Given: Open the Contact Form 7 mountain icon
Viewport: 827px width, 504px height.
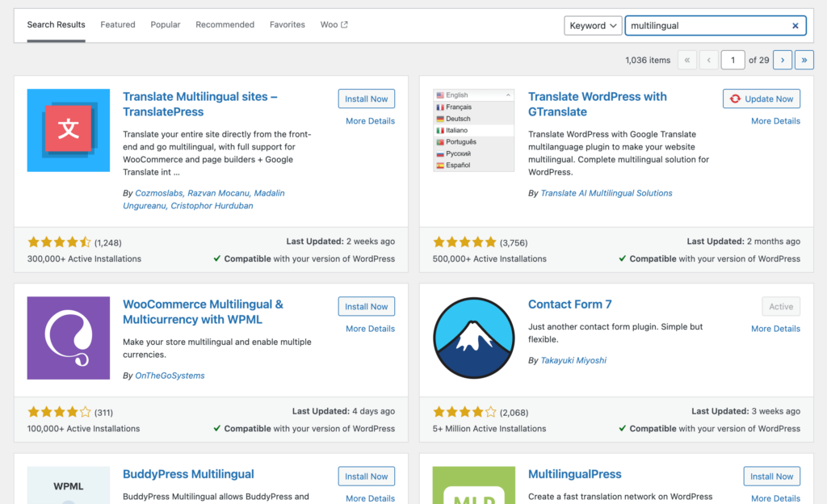Looking at the screenshot, I should tap(473, 338).
